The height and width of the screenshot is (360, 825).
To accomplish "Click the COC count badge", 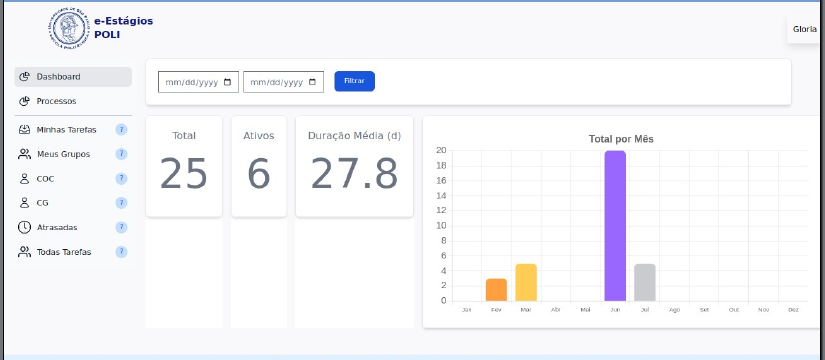I will 121,178.
